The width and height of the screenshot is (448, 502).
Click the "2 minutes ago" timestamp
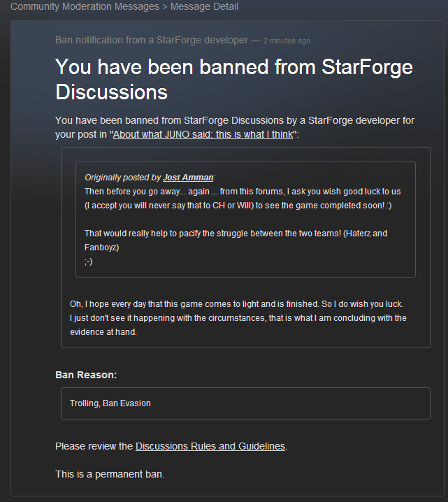click(x=287, y=41)
